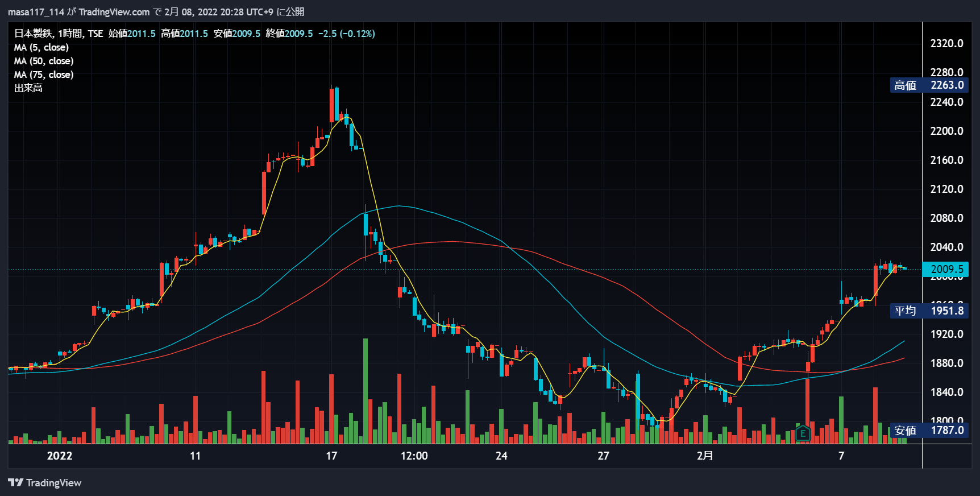
Task: Click the 2240.0 price axis label
Action: coord(946,102)
